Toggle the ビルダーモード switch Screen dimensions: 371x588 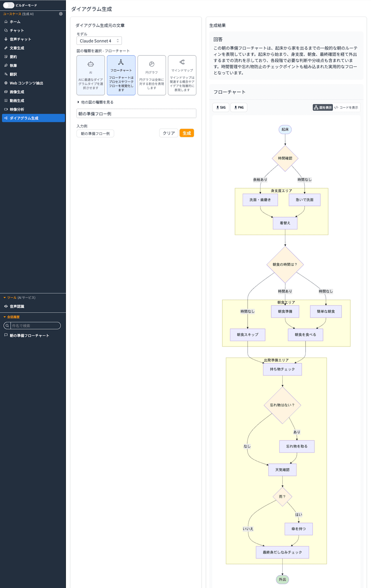click(x=9, y=5)
